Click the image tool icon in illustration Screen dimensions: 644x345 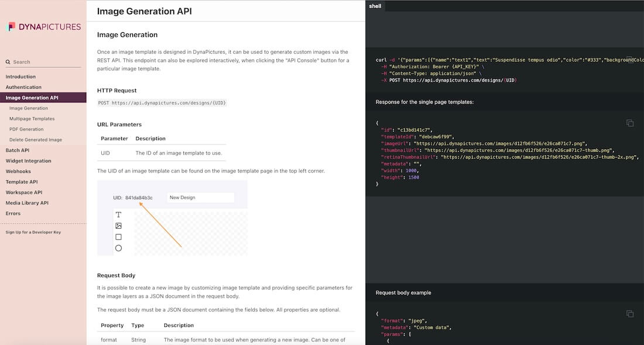(x=118, y=226)
